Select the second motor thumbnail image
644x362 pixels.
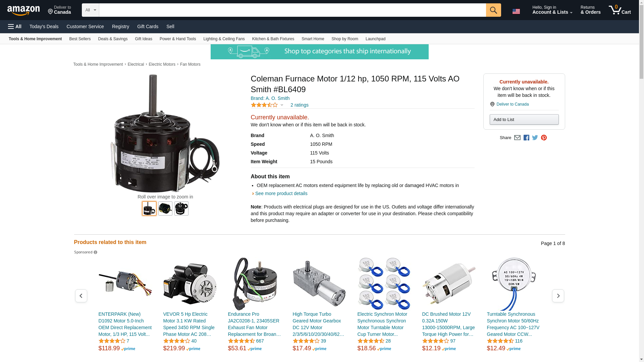[165, 208]
